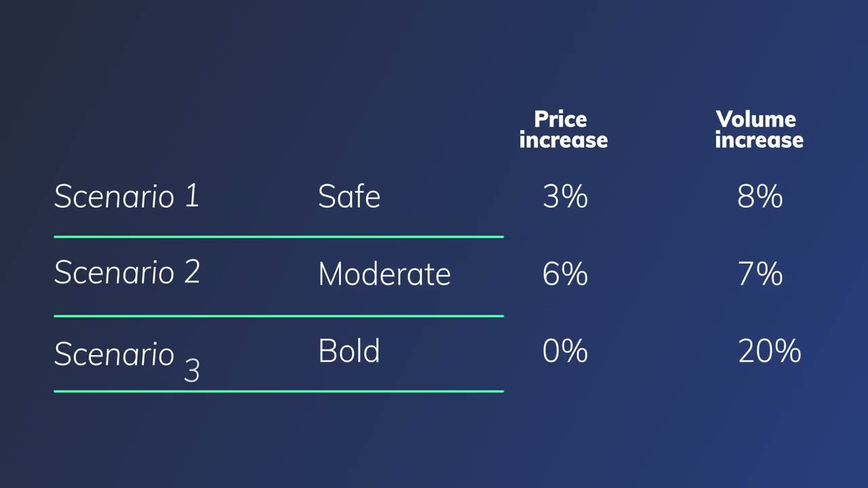Choose the 0% price increase value
Screen dimensions: 868x488
coord(565,351)
